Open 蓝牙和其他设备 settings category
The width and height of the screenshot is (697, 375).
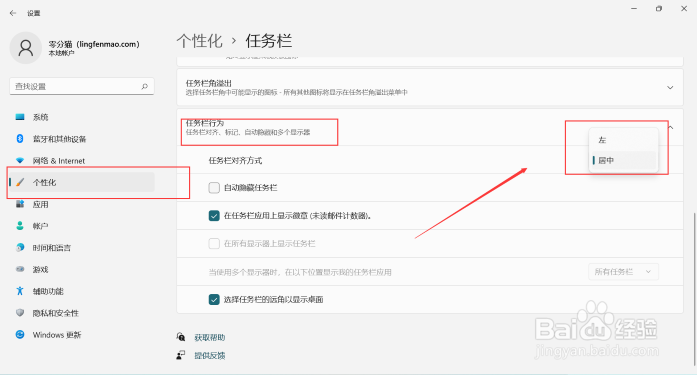pos(82,139)
